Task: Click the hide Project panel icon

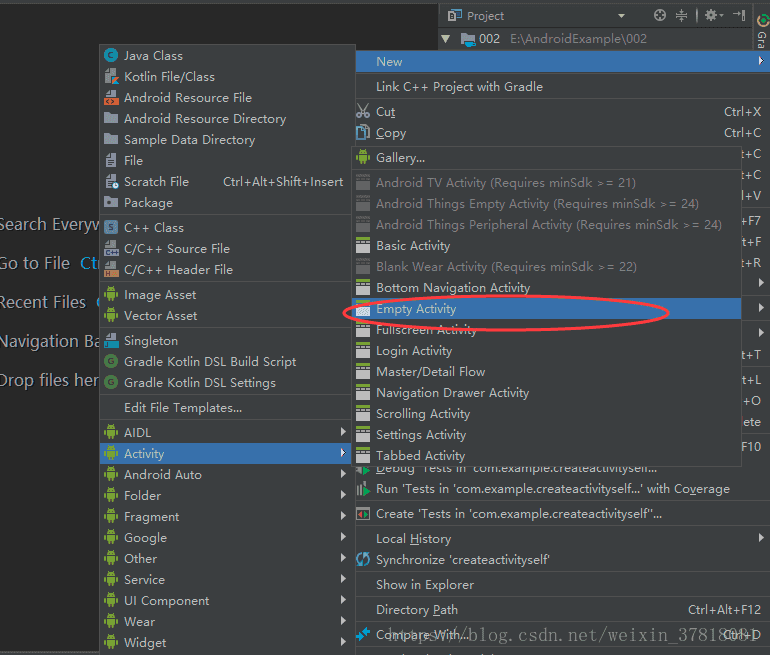Action: coord(739,15)
